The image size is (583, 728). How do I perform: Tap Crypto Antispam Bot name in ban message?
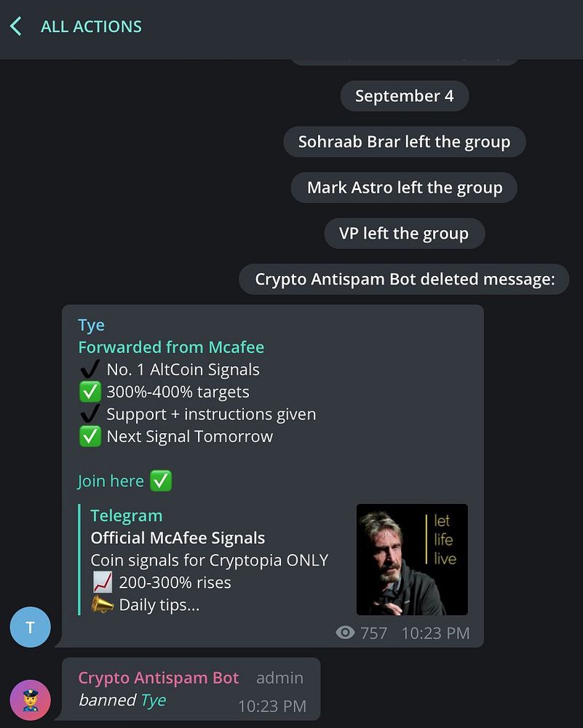[158, 678]
